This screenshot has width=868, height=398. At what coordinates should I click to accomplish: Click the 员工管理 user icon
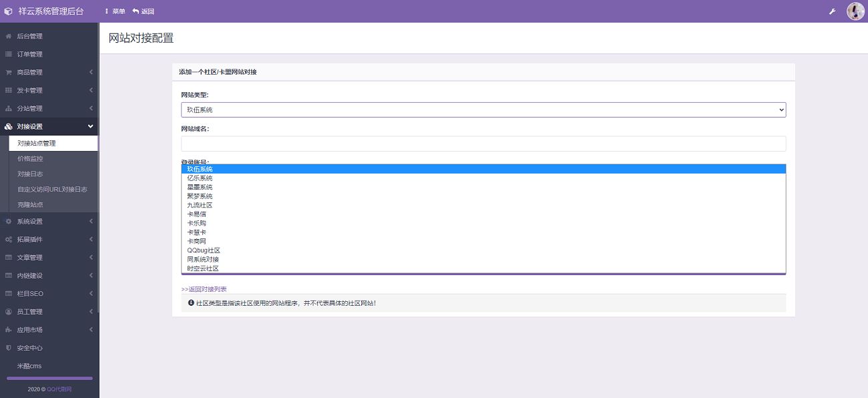[x=9, y=312]
